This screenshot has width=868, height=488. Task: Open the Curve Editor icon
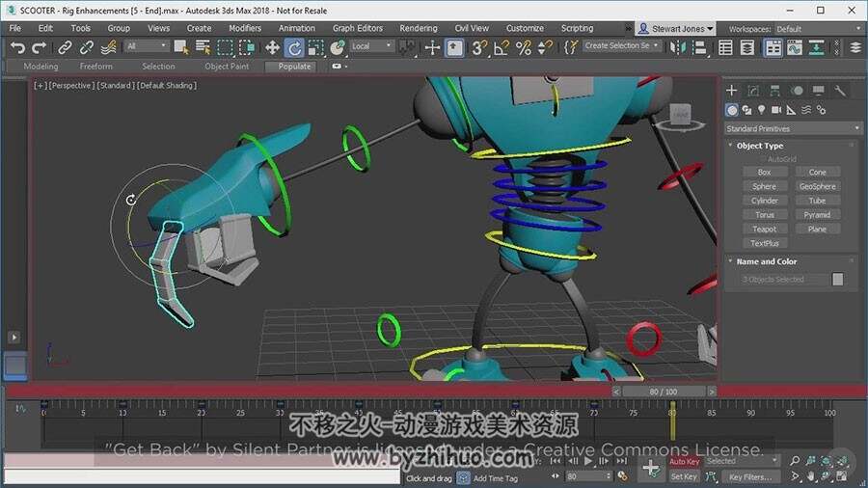point(795,48)
